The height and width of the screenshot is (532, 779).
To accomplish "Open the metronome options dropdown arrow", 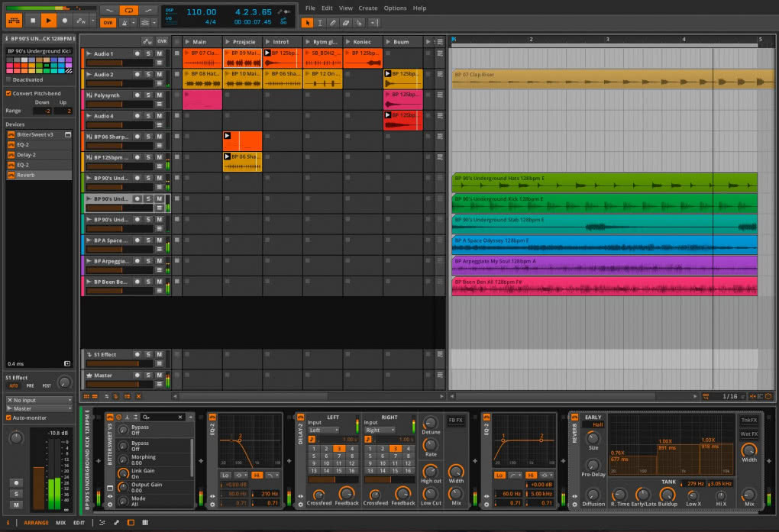I will [134, 22].
